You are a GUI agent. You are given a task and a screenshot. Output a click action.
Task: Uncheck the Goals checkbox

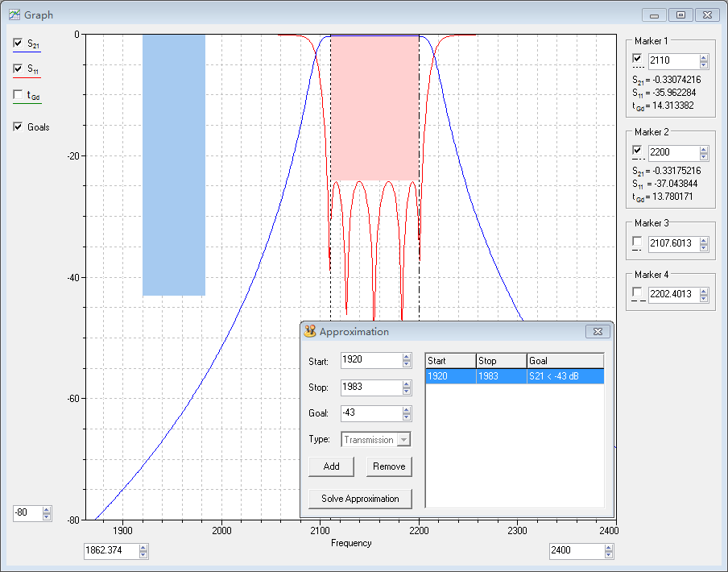[19, 126]
